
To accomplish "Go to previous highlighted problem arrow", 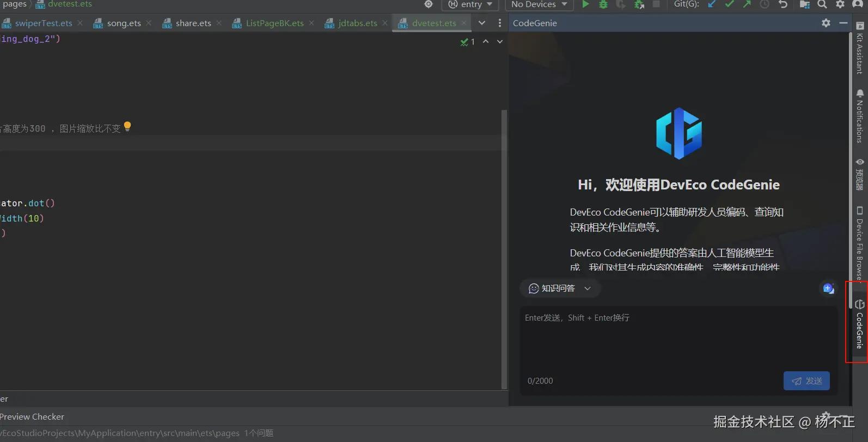I will click(486, 41).
